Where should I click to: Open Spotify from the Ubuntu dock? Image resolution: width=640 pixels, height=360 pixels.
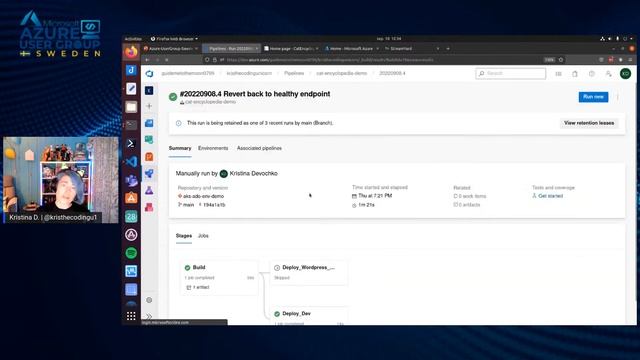click(x=131, y=253)
